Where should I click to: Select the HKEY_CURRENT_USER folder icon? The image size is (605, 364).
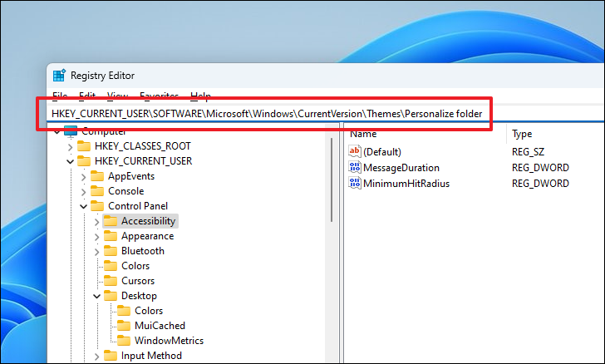84,161
